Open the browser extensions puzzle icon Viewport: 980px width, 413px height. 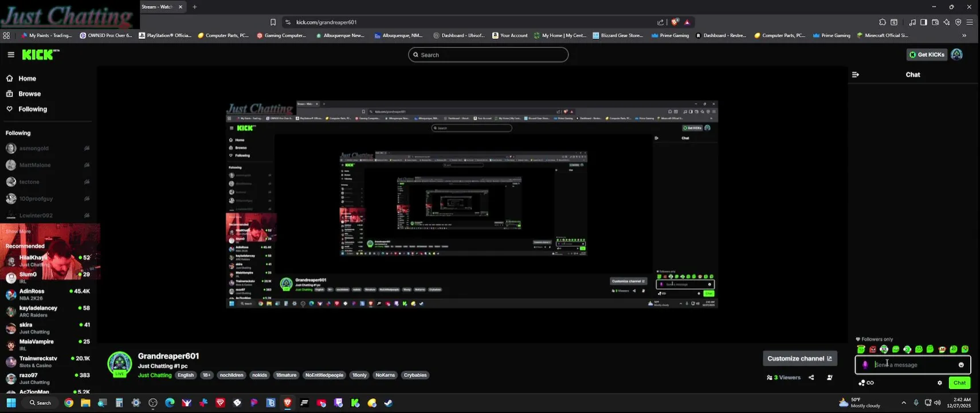click(883, 22)
